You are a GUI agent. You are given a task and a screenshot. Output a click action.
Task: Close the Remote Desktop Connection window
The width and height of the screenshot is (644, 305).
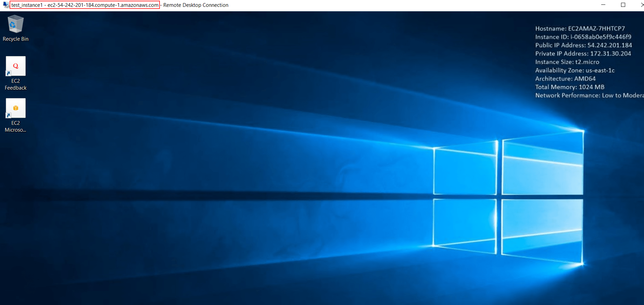642,5
